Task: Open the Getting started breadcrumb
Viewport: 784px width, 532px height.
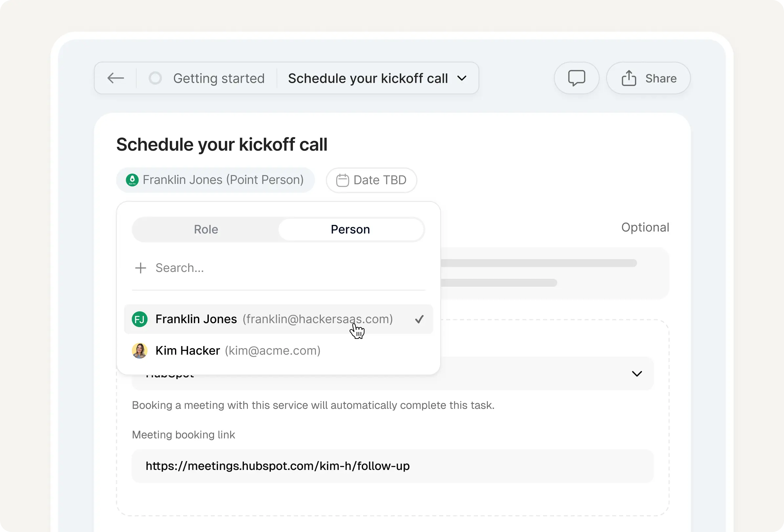Action: click(x=219, y=78)
